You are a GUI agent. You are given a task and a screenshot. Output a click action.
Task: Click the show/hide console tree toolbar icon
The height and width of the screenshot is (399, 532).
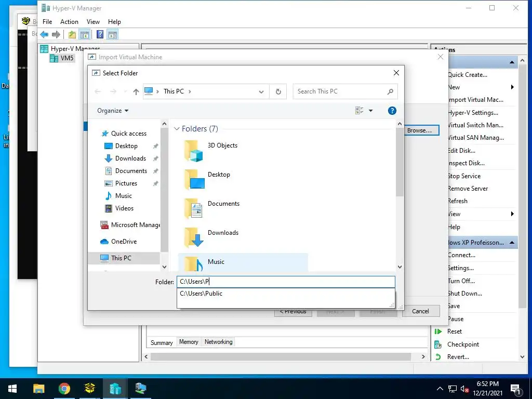click(x=84, y=34)
